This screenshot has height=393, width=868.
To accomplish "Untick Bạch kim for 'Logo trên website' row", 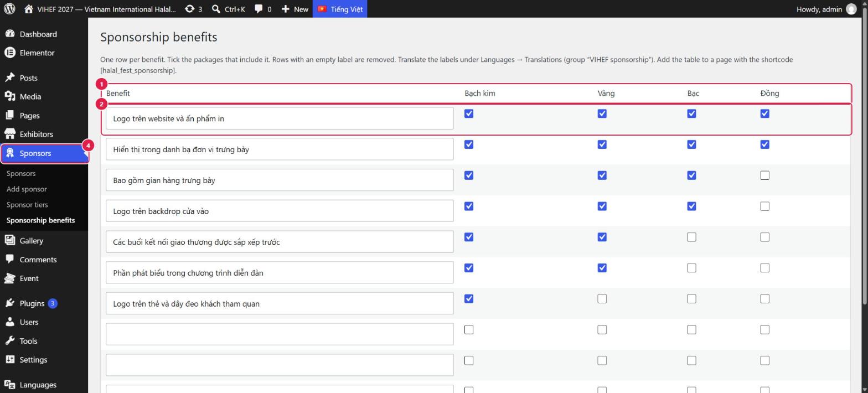I will (x=469, y=113).
